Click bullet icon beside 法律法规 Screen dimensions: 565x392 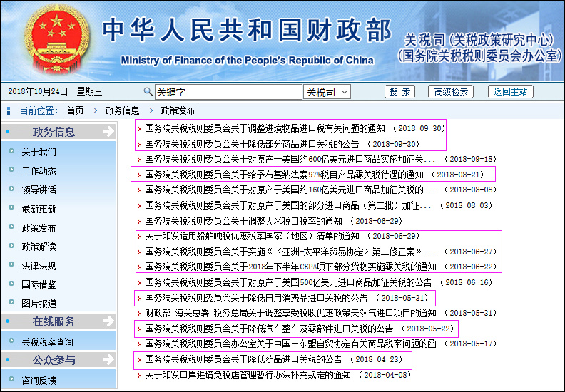[11, 264]
